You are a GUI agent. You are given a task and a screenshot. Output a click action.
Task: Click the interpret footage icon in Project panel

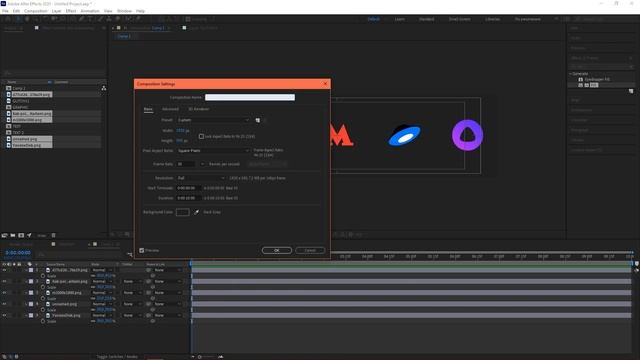(4, 236)
